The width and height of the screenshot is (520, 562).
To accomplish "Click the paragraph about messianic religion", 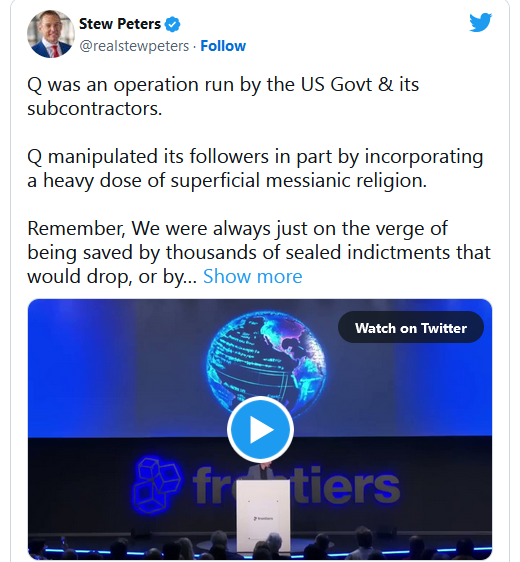I will point(255,168).
